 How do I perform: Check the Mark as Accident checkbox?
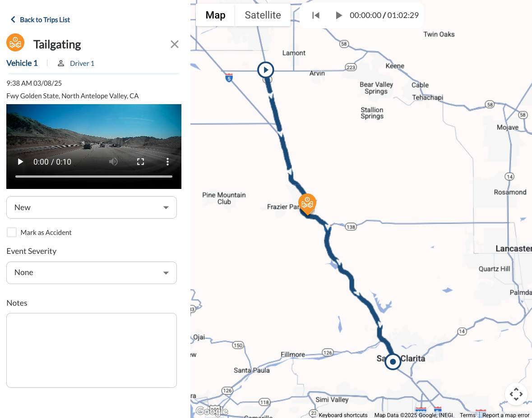[11, 232]
